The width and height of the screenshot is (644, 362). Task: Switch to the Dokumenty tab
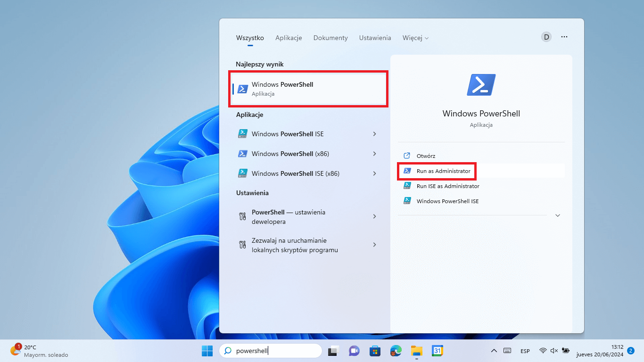330,38
